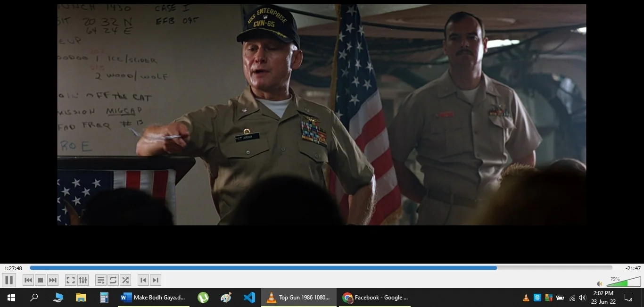Screen dimensions: 644x307
Task: Open This PC taskbar icon
Action: [x=58, y=298]
